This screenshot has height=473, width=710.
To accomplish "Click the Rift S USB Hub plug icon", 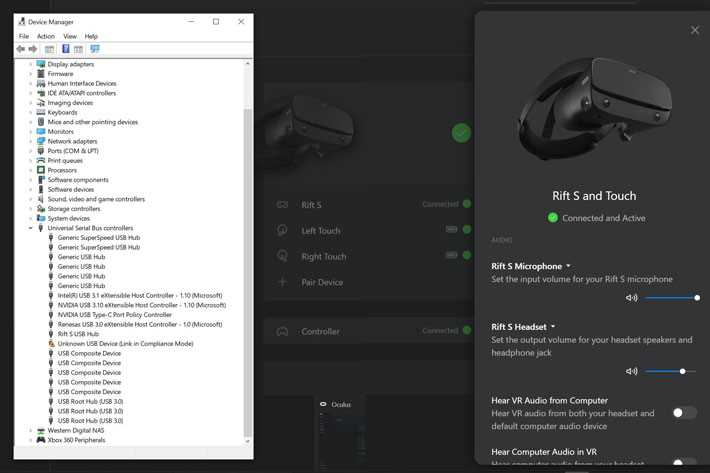I will [x=51, y=334].
